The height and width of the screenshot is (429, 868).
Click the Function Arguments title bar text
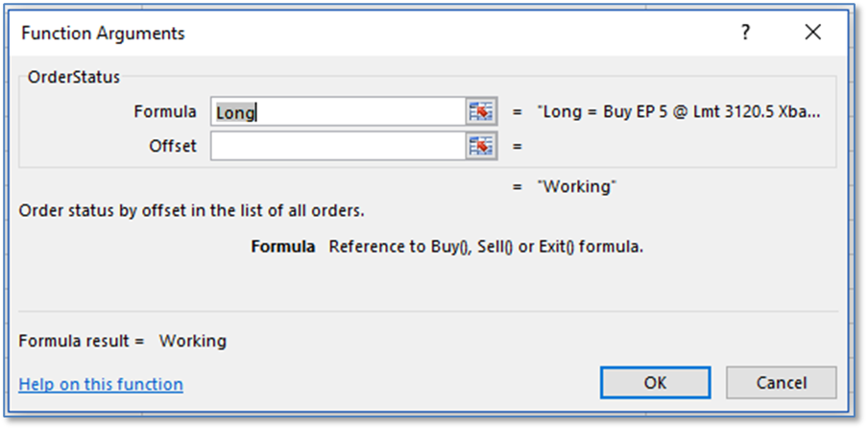[x=104, y=34]
